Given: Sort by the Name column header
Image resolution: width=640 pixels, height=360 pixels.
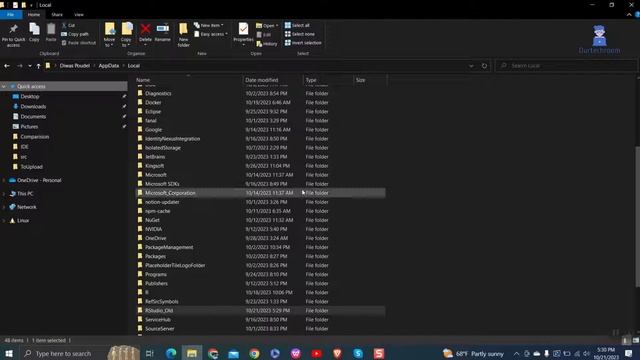Looking at the screenshot, I should [188, 80].
